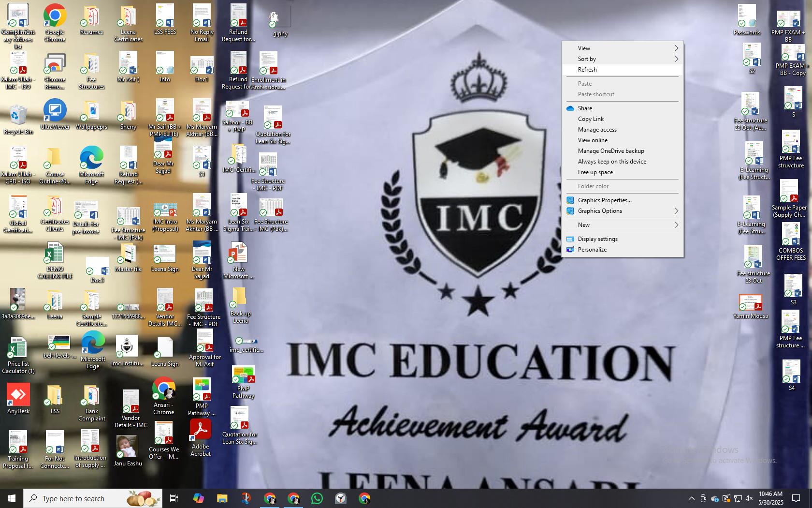Viewport: 812px width, 508px height.
Task: Select the No Reply Email document
Action: pyautogui.click(x=202, y=23)
